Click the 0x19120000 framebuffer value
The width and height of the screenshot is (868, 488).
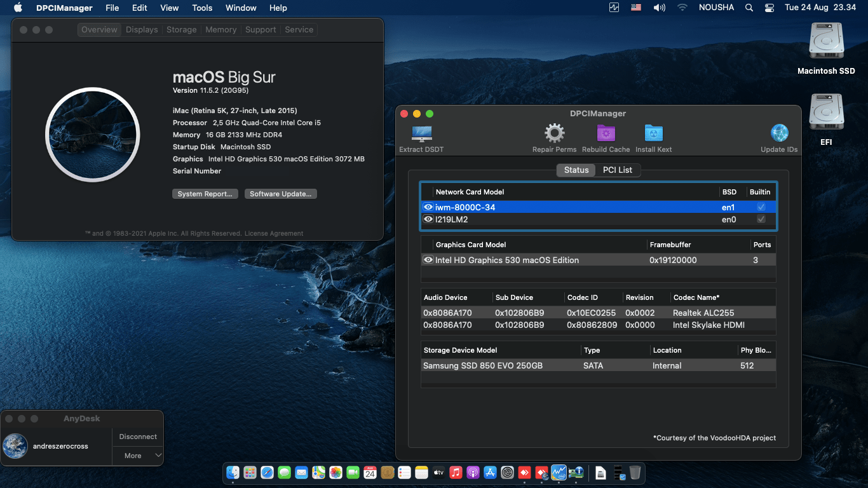673,260
